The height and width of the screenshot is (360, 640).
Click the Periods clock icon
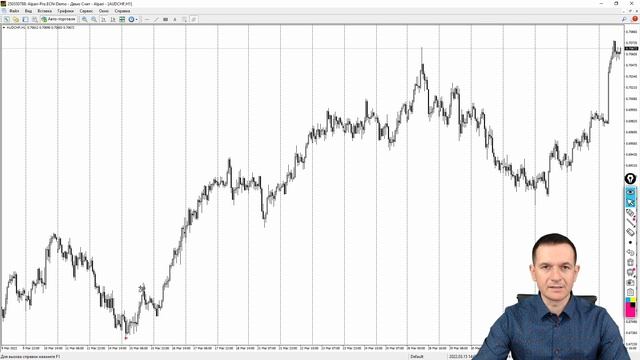pyautogui.click(x=131, y=19)
